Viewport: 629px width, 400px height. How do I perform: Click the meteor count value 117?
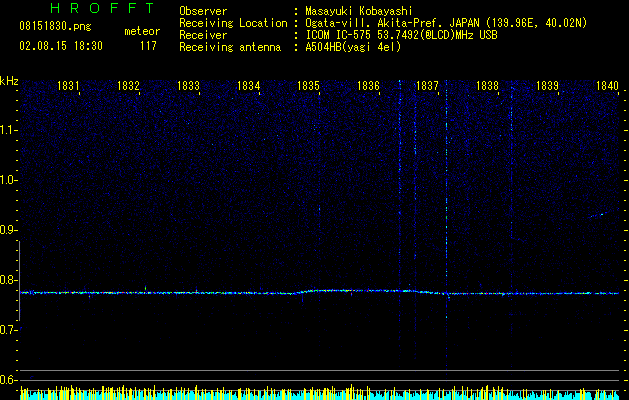pos(148,46)
